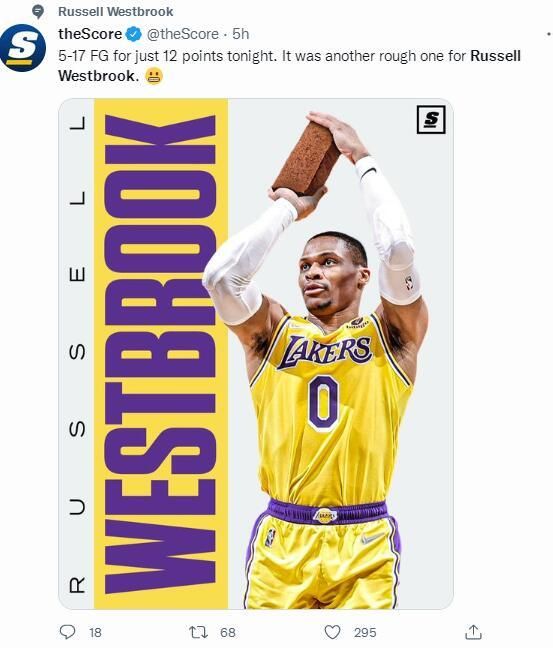Open theScore round profile avatar

[x=22, y=48]
